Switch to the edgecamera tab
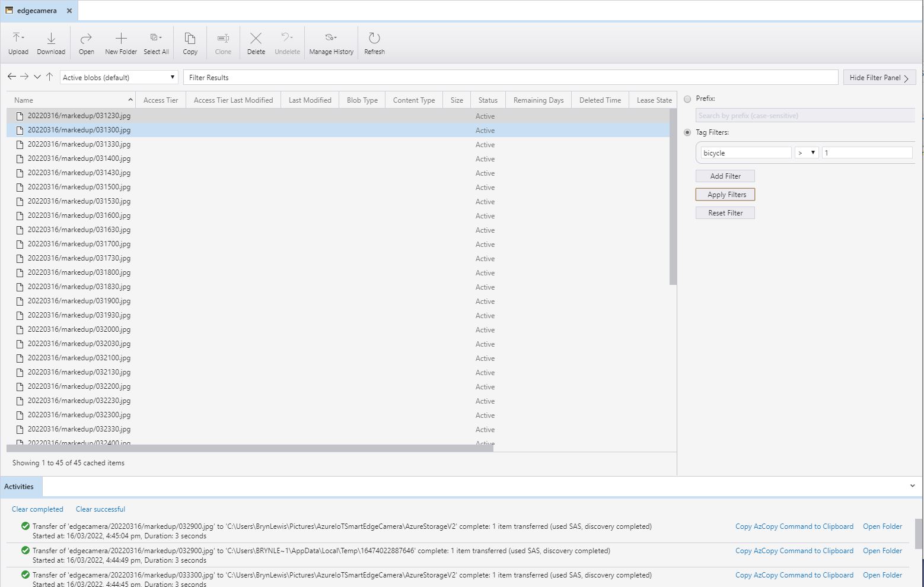 click(37, 11)
